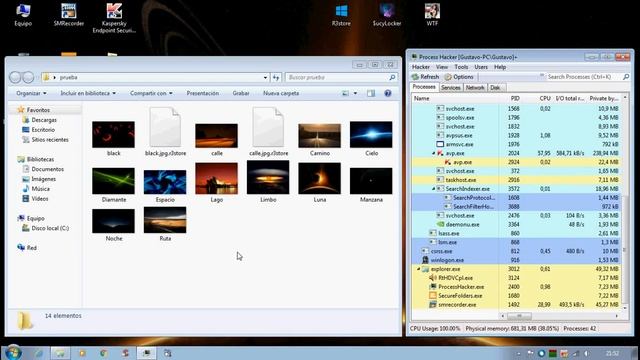Select the taskhost.exe process row

tap(516, 180)
